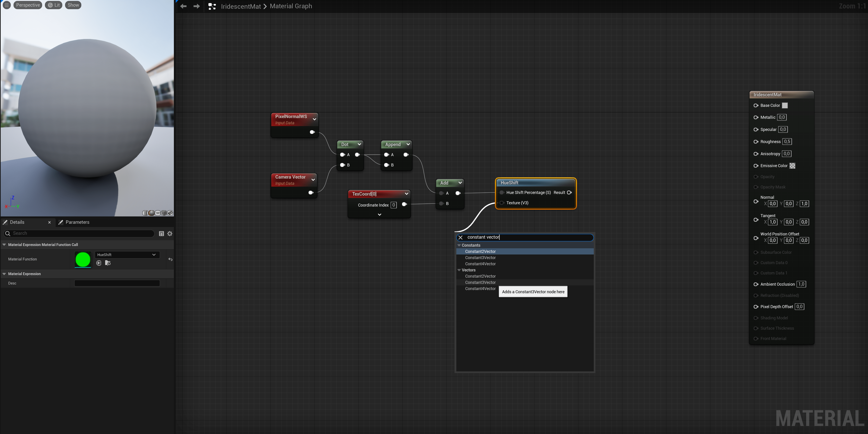Click the Base Color input pin
Image resolution: width=868 pixels, height=434 pixels.
(756, 105)
